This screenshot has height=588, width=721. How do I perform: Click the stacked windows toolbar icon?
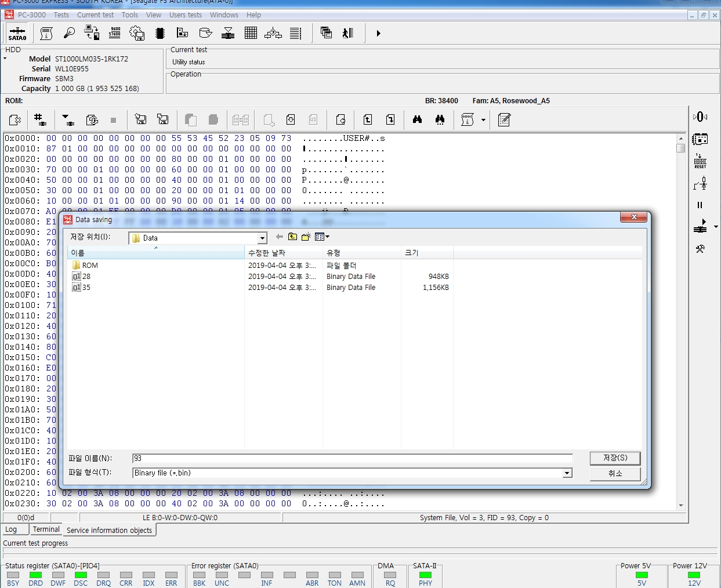pyautogui.click(x=326, y=34)
